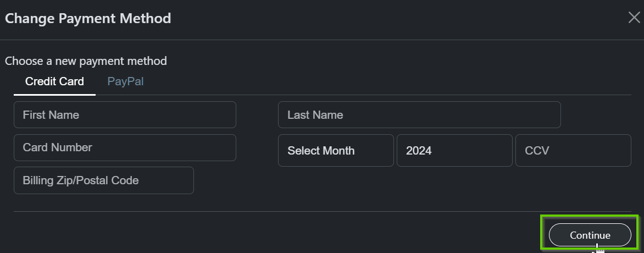Click the "Change Payment Method" dialog title
The height and width of the screenshot is (253, 644).
pos(88,18)
